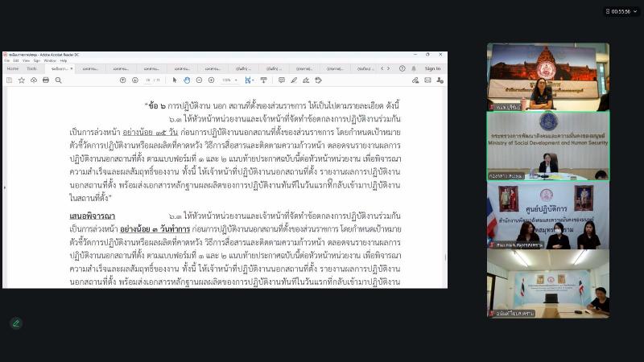This screenshot has width=644, height=362.
Task: Click the cloud upload icon
Action: coord(34,80)
